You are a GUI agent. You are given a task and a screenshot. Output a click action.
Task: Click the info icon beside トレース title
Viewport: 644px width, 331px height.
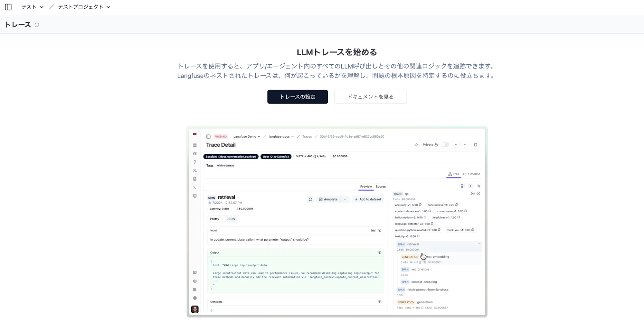pos(37,25)
